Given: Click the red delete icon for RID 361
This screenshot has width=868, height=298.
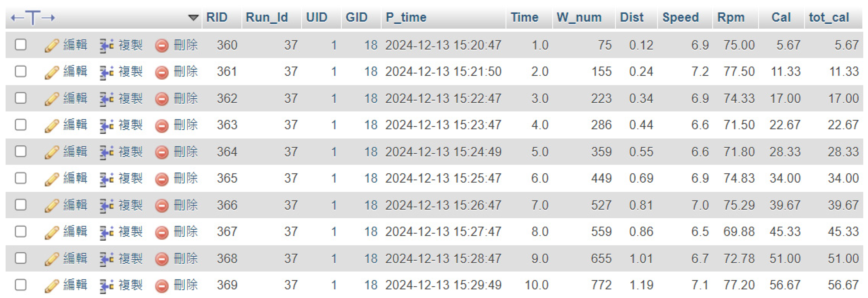Looking at the screenshot, I should pyautogui.click(x=162, y=72).
